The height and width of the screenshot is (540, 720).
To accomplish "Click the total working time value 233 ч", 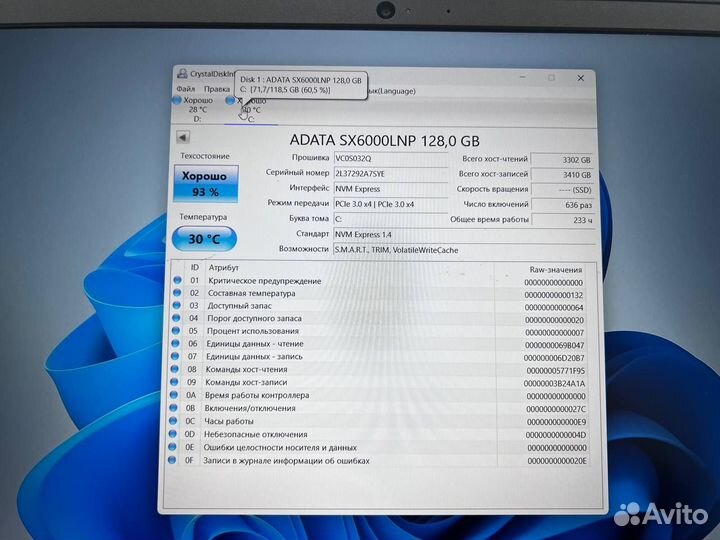I will pyautogui.click(x=562, y=220).
